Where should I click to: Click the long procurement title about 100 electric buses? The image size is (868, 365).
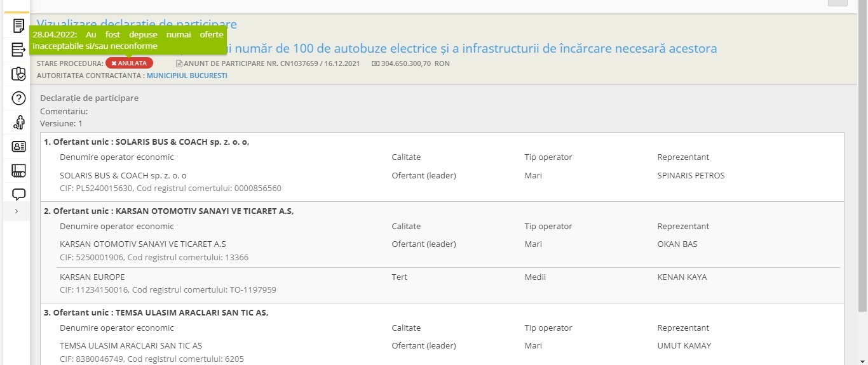tap(472, 48)
